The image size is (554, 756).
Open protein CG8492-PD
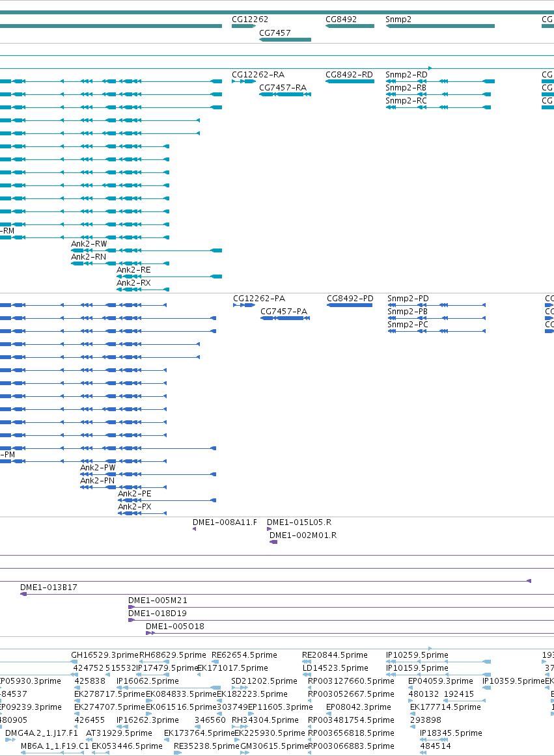coord(350,299)
